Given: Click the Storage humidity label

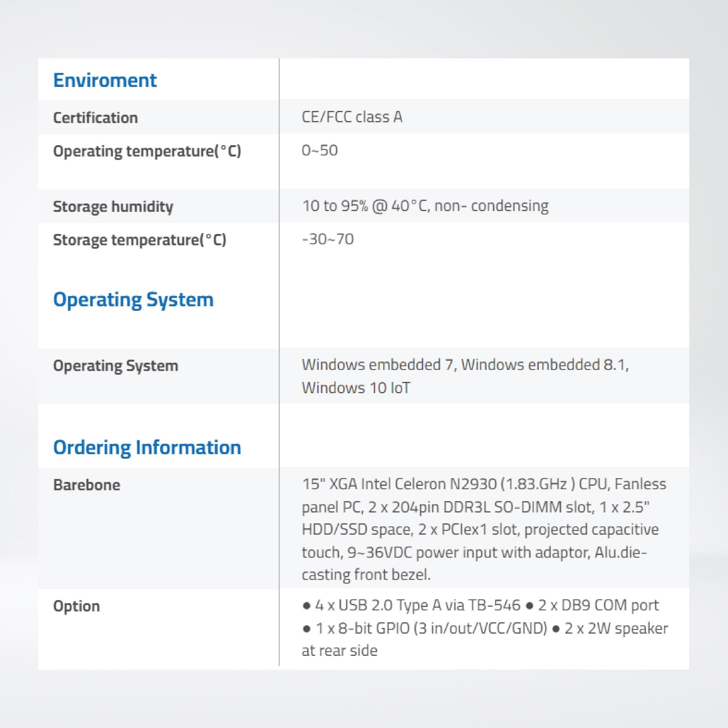Looking at the screenshot, I should [113, 206].
